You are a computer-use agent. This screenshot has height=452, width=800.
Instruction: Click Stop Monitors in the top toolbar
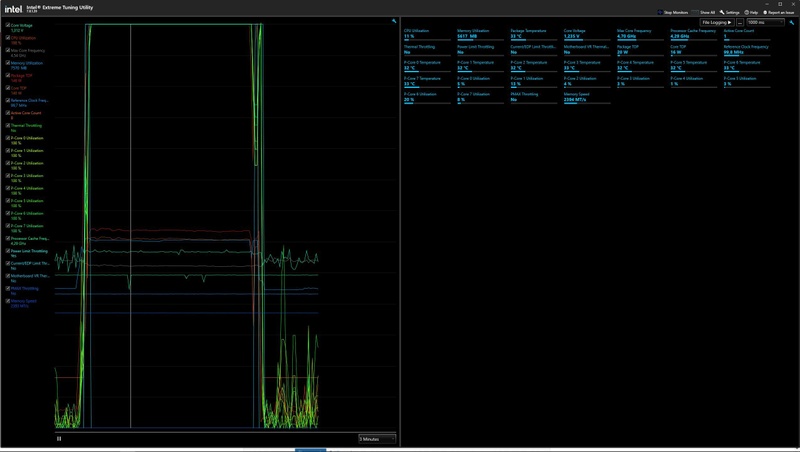coord(672,12)
